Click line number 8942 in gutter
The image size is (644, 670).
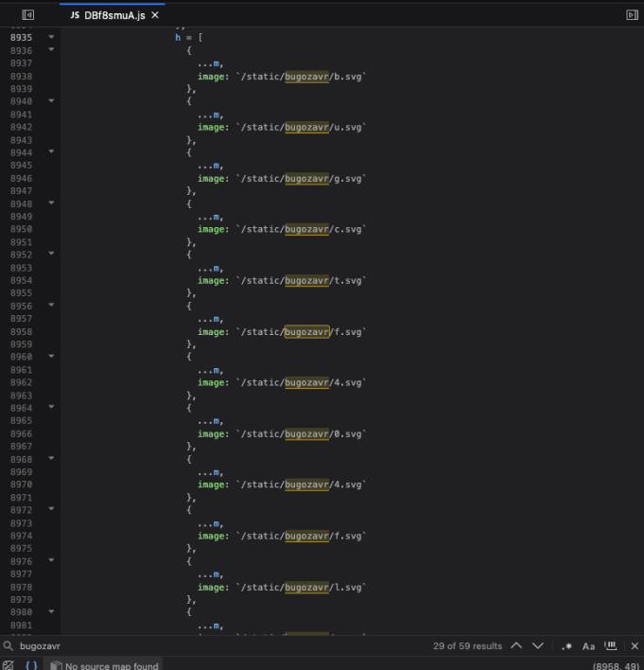click(x=21, y=128)
